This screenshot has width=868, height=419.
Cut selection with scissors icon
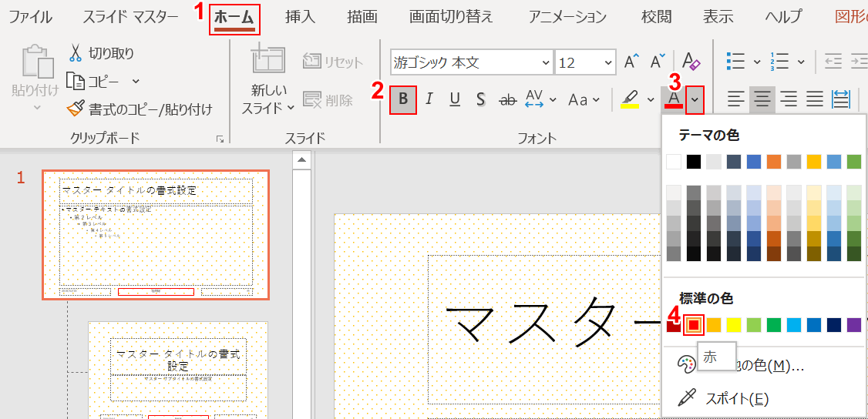pos(76,53)
